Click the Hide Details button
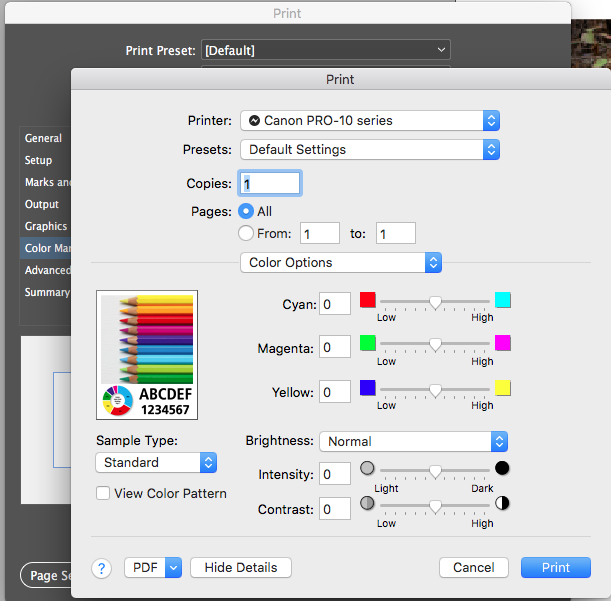This screenshot has height=601, width=611. 240,567
